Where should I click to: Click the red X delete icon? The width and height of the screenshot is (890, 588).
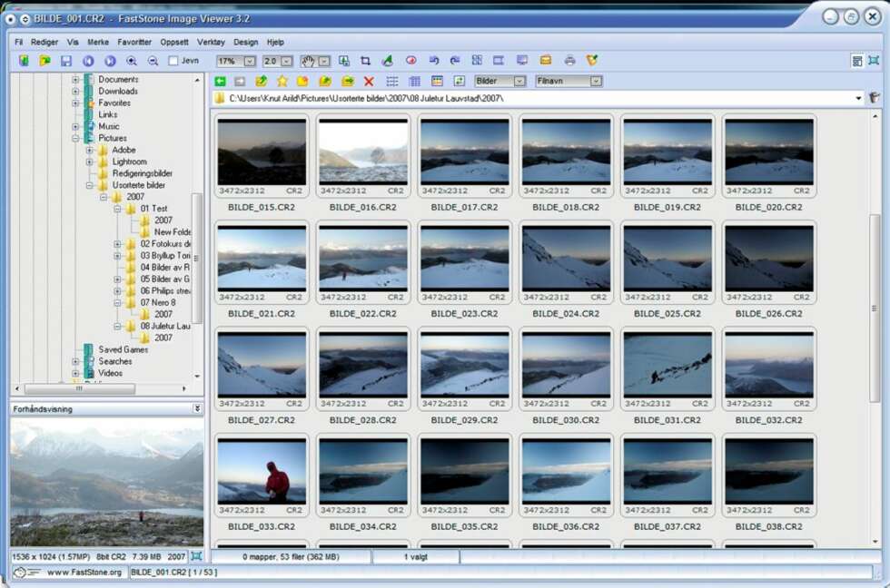tap(369, 82)
